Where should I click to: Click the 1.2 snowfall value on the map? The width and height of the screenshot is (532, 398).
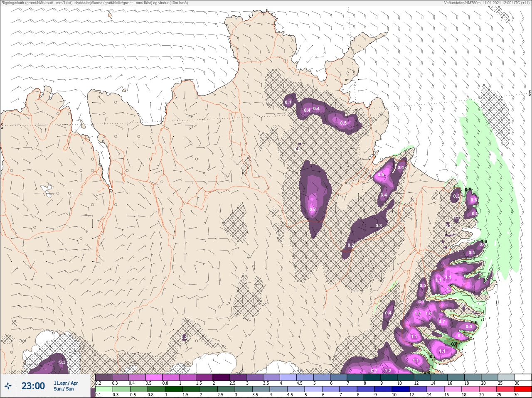(388, 371)
